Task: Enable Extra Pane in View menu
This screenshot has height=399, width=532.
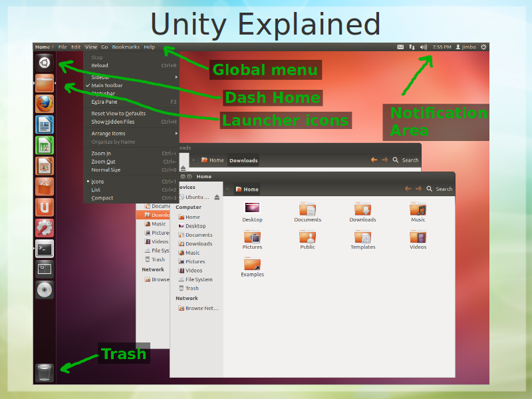Action: click(131, 102)
